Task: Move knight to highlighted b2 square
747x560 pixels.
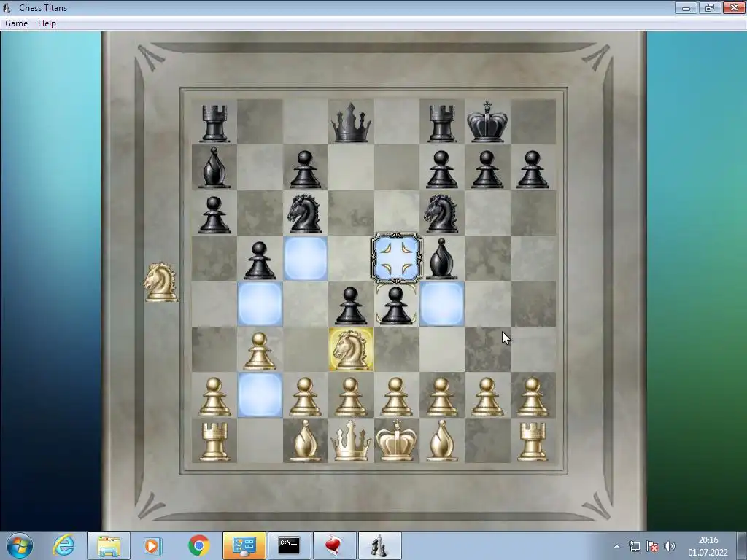Action: coord(260,394)
